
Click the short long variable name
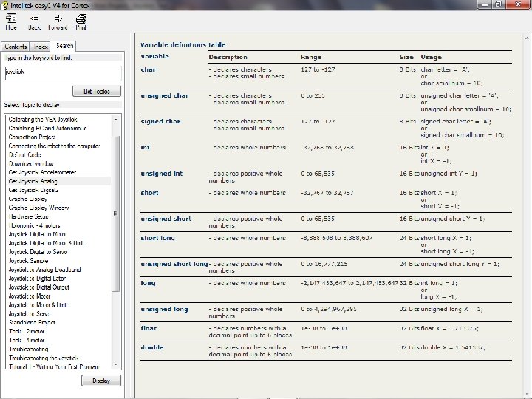[x=158, y=238]
